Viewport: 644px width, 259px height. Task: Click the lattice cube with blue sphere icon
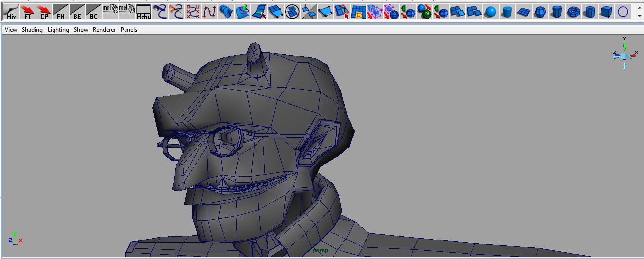[x=392, y=11]
